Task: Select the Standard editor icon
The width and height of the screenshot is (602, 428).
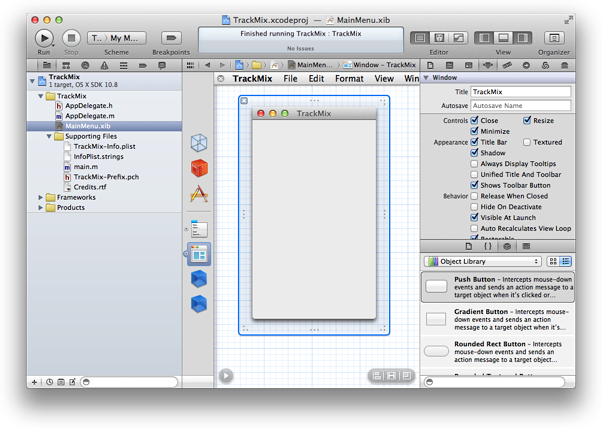Action: point(420,38)
